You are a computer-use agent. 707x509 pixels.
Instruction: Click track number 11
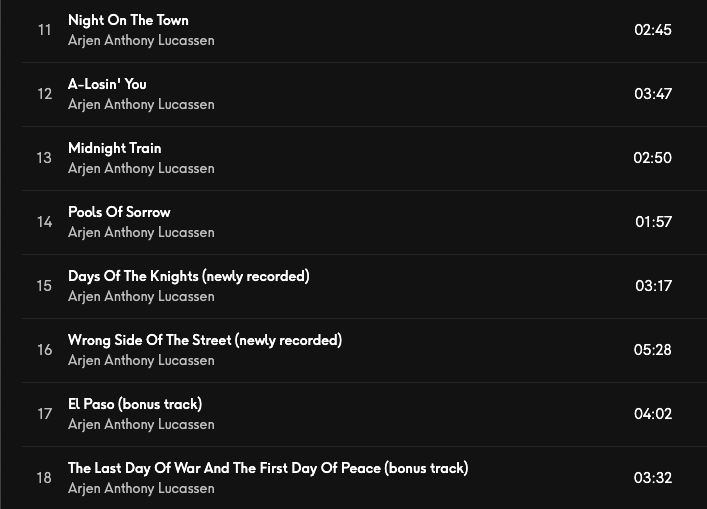pos(44,30)
